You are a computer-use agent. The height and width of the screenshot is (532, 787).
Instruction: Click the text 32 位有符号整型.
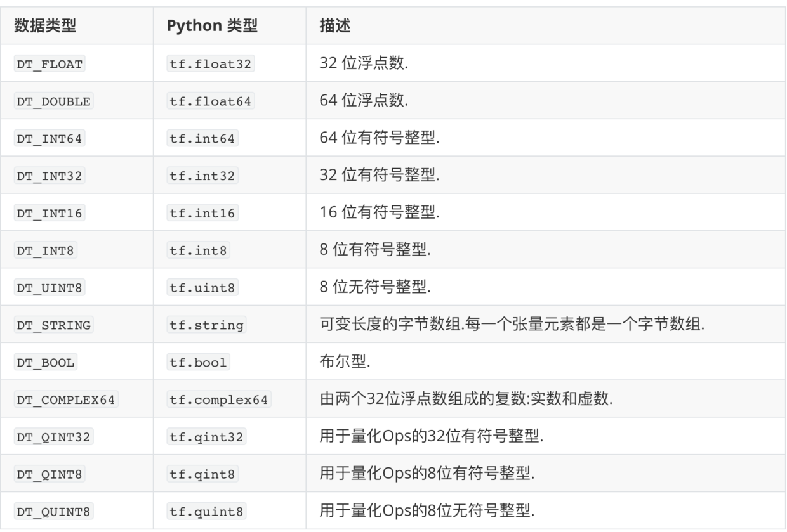[380, 176]
